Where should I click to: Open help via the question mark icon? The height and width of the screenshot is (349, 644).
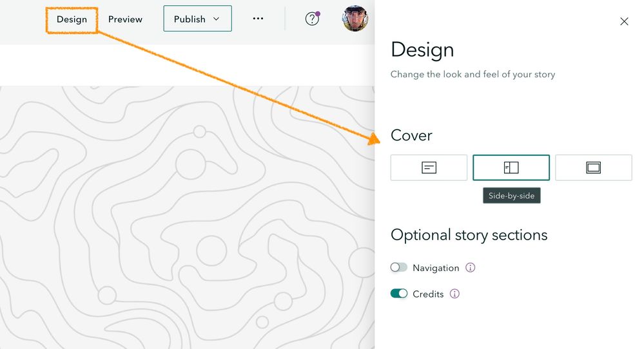pos(312,19)
